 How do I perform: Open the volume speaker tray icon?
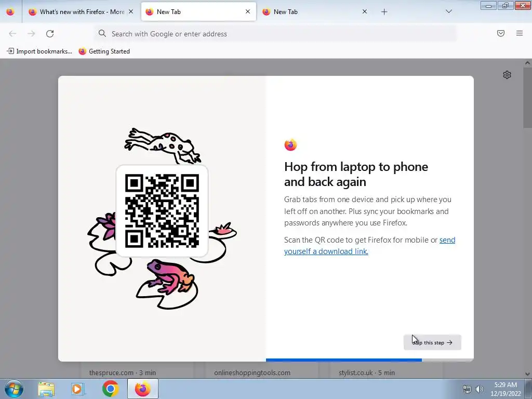tap(479, 389)
